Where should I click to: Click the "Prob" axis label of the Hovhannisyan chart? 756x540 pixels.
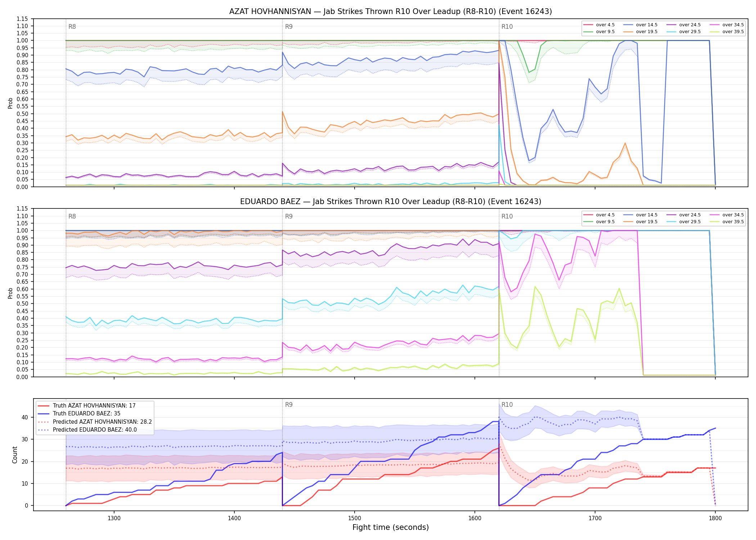point(10,103)
